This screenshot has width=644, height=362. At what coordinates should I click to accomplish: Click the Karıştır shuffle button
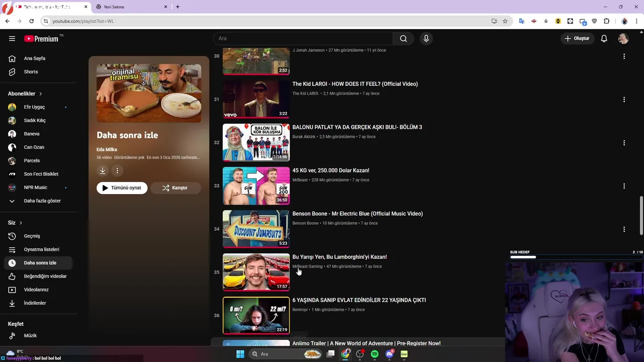click(x=176, y=188)
